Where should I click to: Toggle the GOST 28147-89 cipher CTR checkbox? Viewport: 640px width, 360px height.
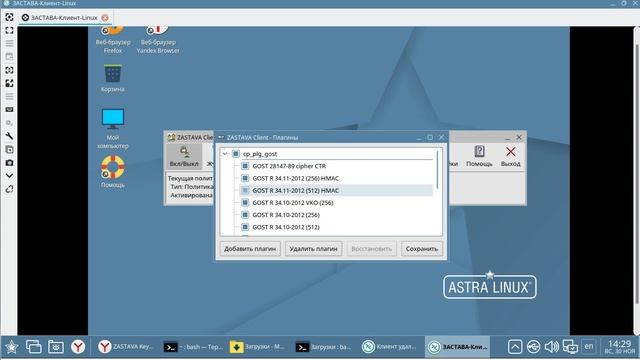245,166
